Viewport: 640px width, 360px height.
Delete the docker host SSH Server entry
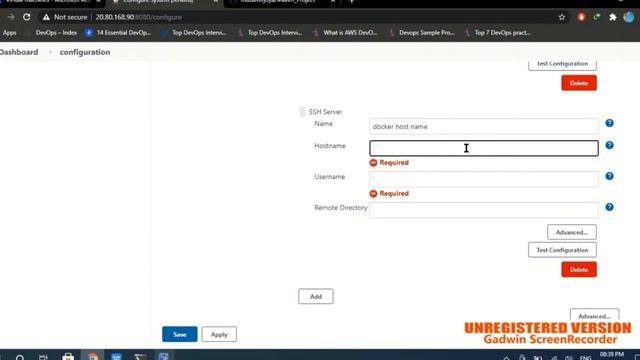click(x=579, y=269)
